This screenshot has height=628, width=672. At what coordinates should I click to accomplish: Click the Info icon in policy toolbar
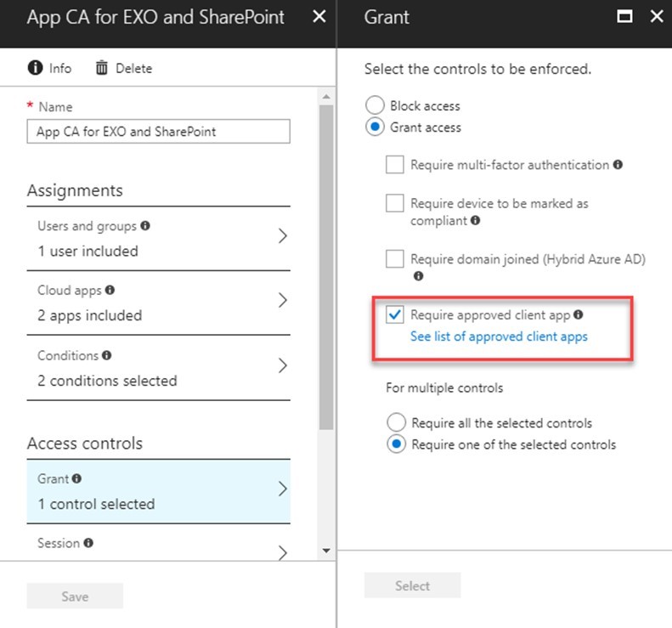pos(35,68)
